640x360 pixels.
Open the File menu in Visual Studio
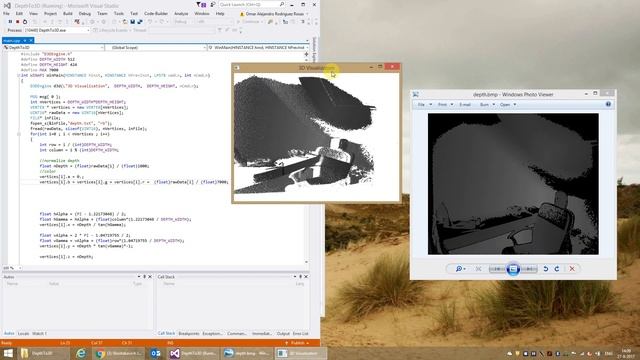tap(7, 13)
